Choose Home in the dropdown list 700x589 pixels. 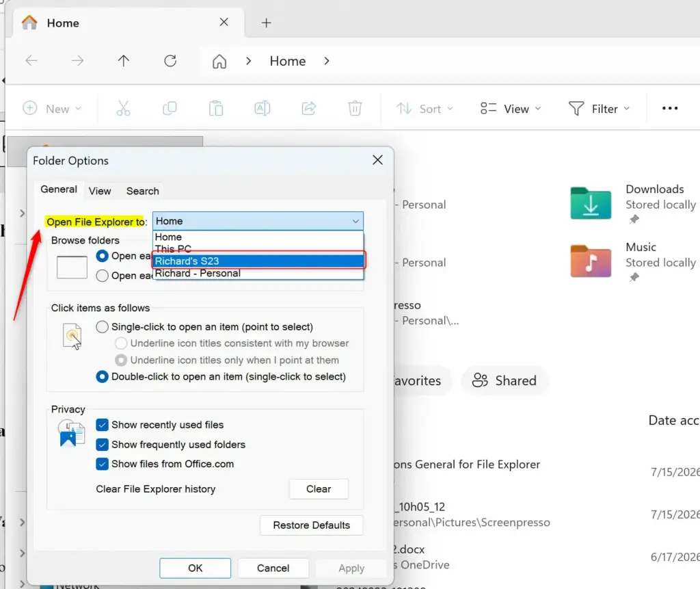tap(258, 237)
